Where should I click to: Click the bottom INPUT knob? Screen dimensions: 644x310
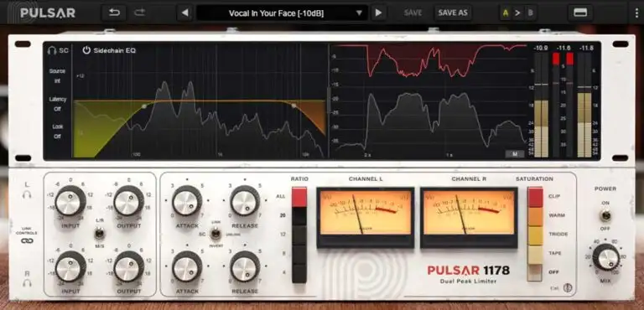pyautogui.click(x=70, y=266)
